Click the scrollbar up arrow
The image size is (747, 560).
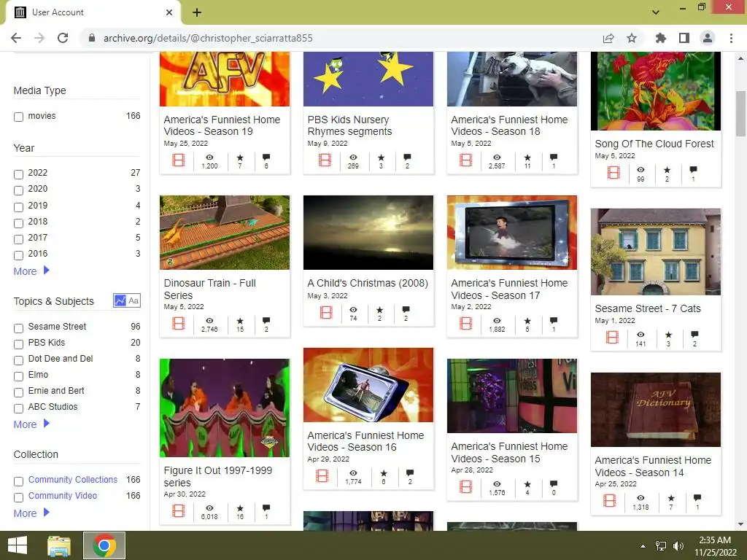[740, 58]
